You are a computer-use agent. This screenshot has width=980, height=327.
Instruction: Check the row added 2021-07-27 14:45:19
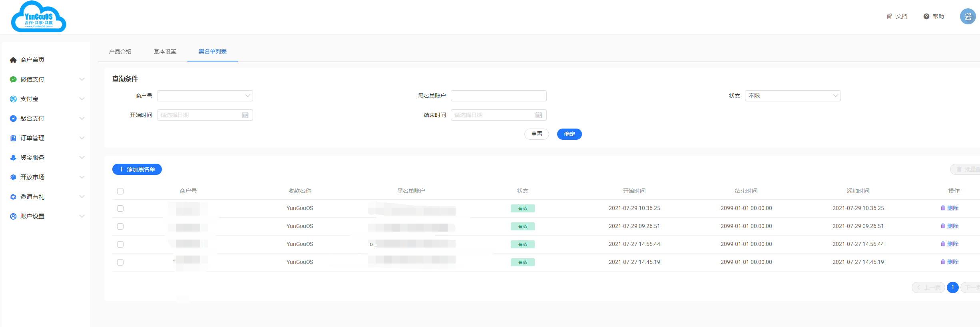point(120,262)
